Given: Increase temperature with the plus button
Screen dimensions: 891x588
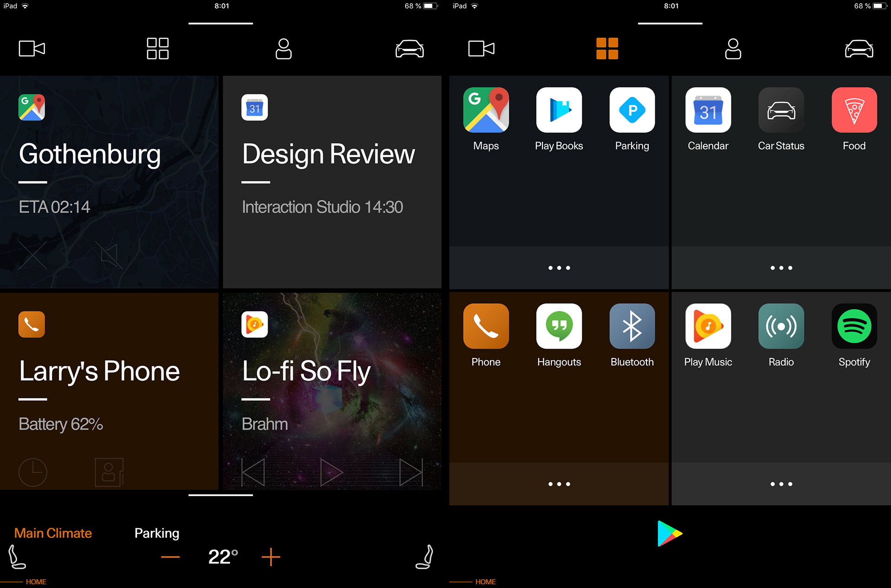Looking at the screenshot, I should (x=271, y=557).
